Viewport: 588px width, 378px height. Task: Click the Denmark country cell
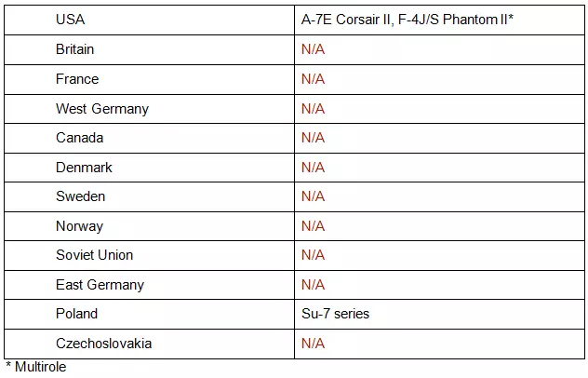(84, 168)
